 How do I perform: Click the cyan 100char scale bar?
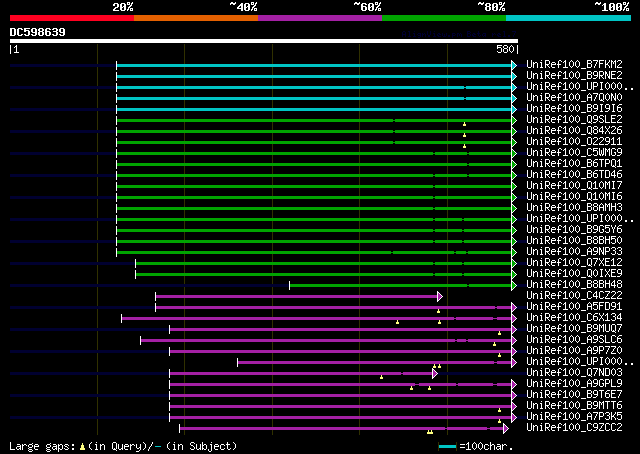coord(447,447)
